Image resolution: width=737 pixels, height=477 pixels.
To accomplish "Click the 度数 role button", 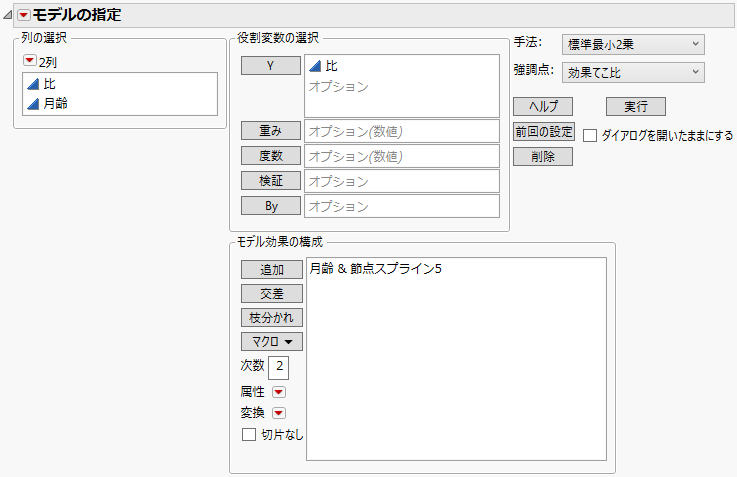I will tap(271, 156).
